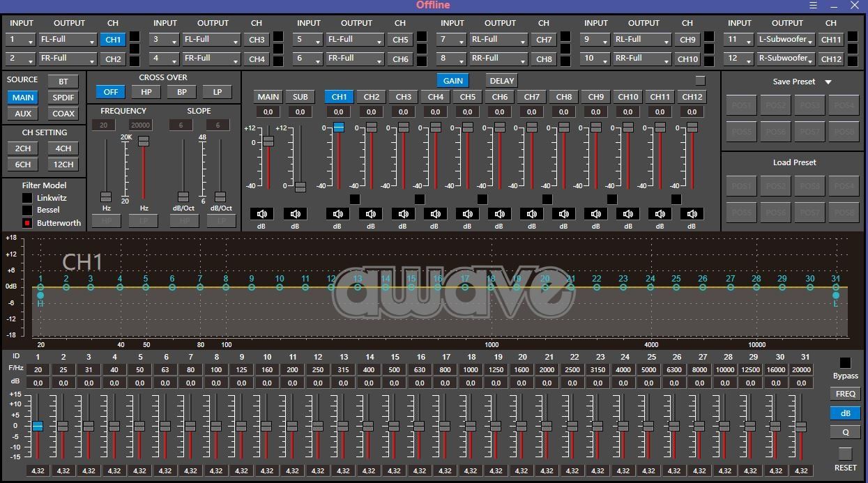
Task: Switch to the DELAY tab
Action: (501, 81)
